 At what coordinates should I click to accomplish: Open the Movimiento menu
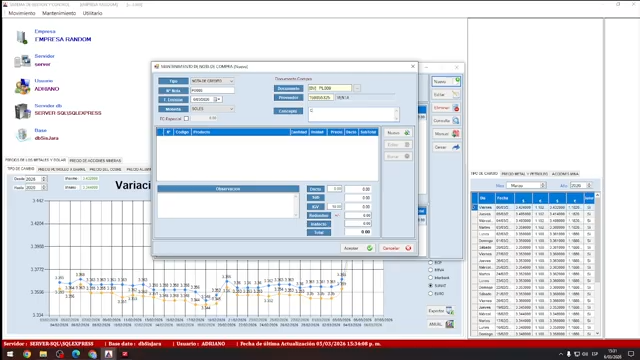point(22,13)
